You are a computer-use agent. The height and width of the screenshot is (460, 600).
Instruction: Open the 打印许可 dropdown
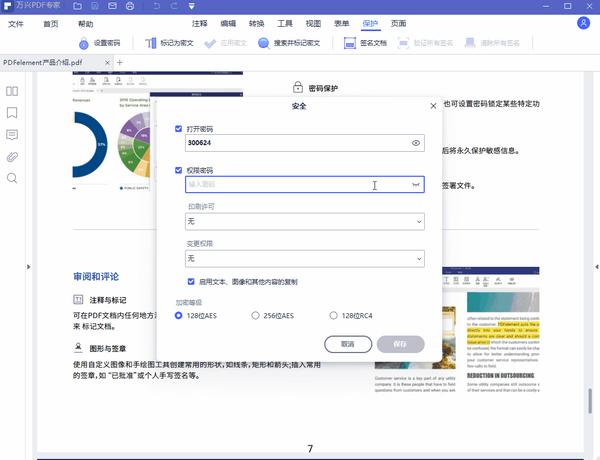click(305, 221)
